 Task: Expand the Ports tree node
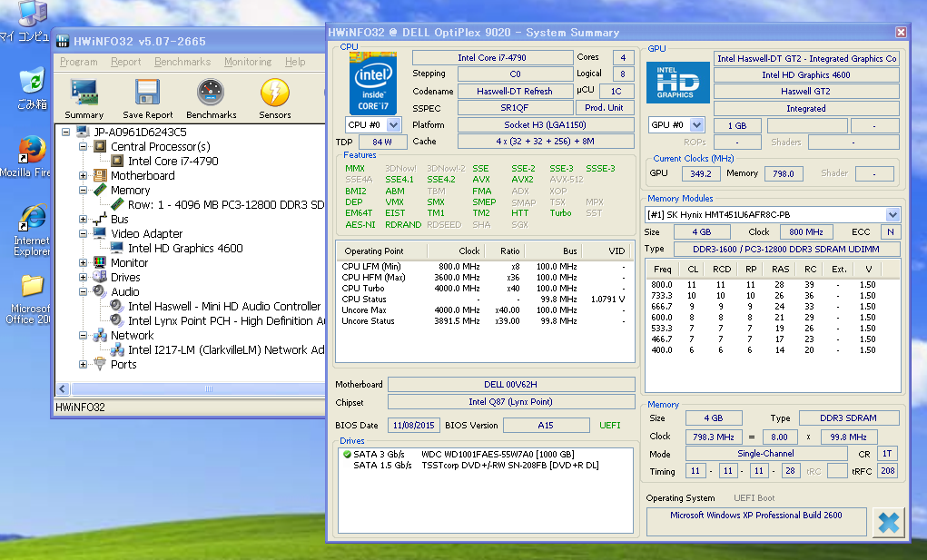(x=84, y=365)
